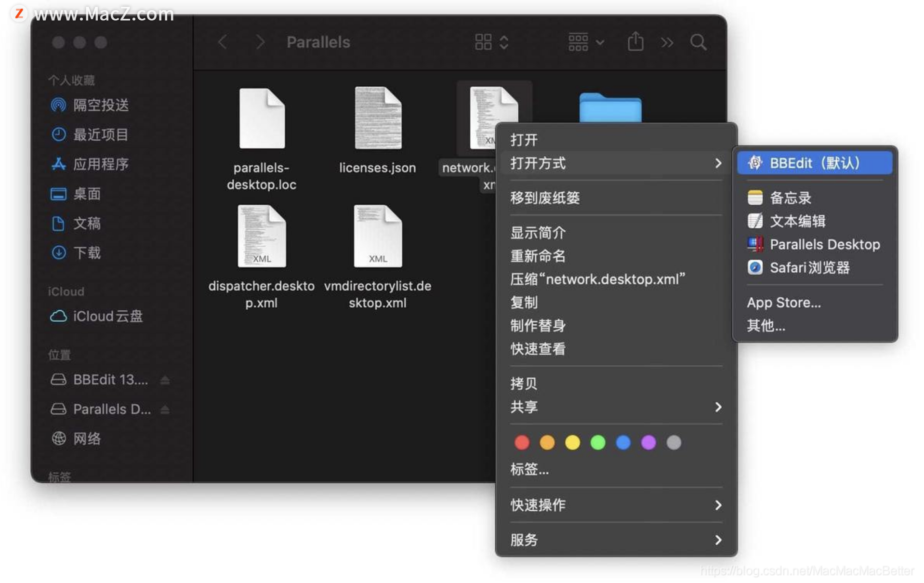Open iCloud云盘 in sidebar
The width and height of the screenshot is (924, 583).
point(96,316)
